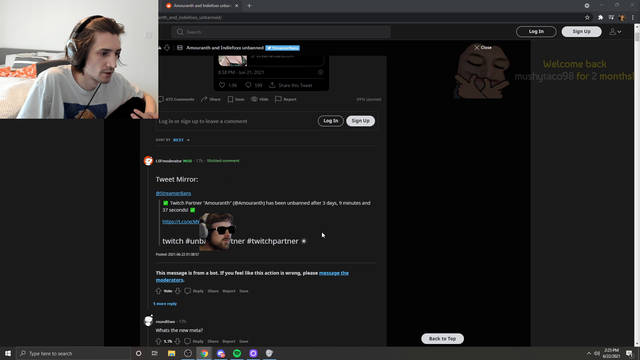Open the LSFmoderator user profile
The height and width of the screenshot is (360, 640).
pos(169,161)
